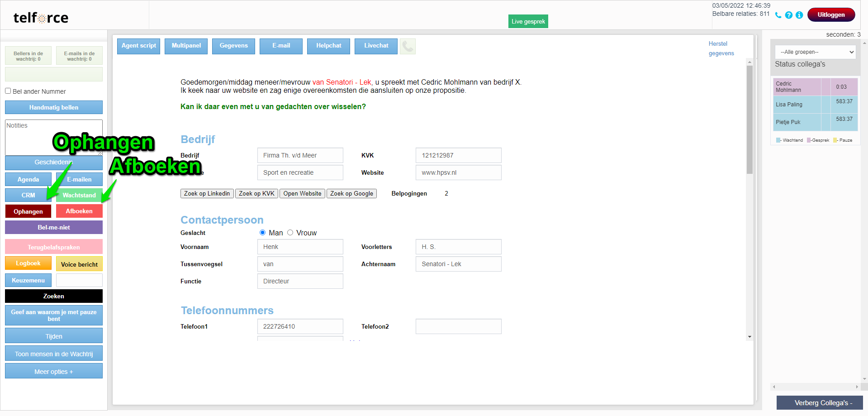Open the Alle groepen dropdown
The image size is (868, 416).
pos(815,52)
